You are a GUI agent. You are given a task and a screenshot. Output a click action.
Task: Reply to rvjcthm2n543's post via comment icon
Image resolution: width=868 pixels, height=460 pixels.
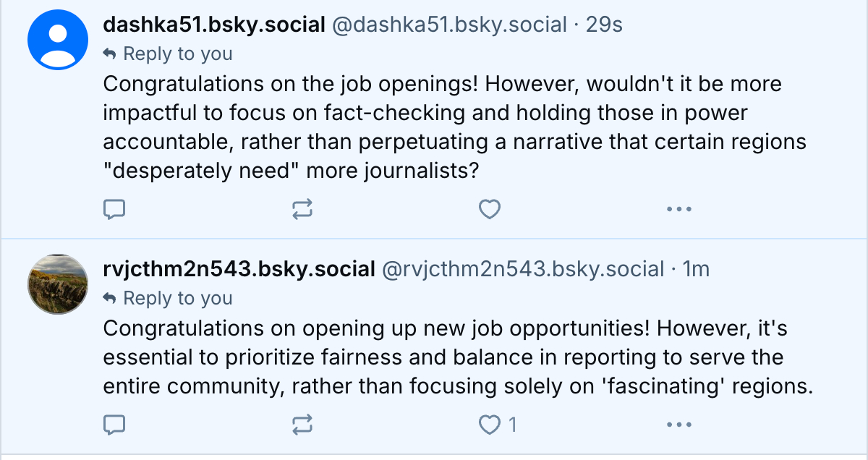click(114, 425)
